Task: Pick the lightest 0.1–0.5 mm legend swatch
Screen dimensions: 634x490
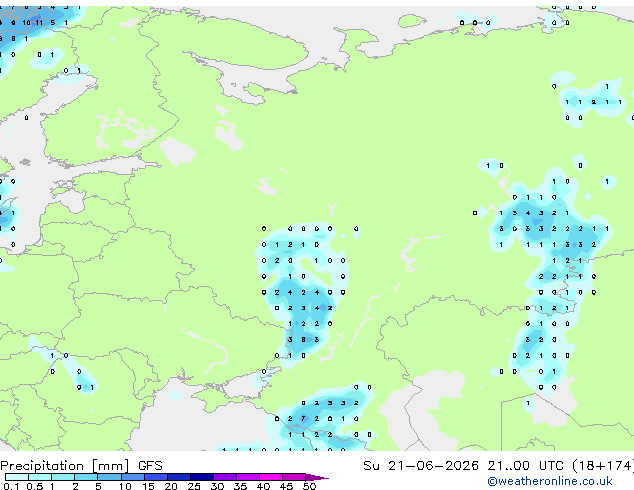Action: coord(17,477)
